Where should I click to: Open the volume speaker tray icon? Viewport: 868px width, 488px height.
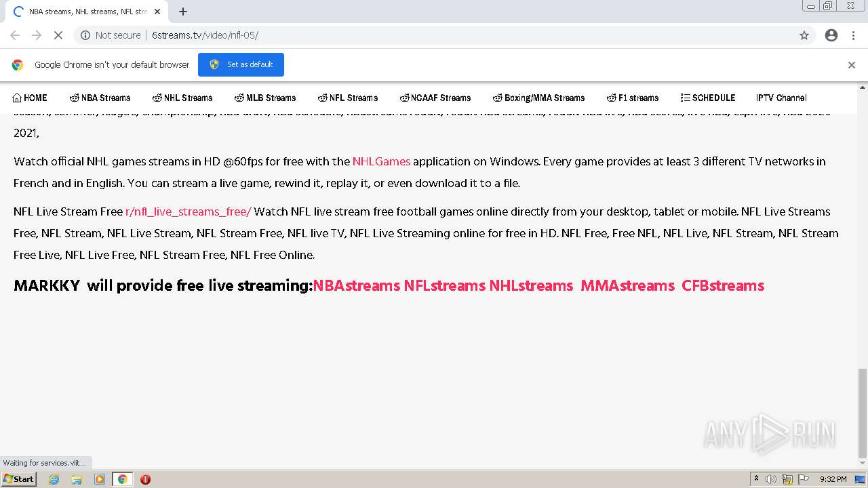[x=771, y=479]
